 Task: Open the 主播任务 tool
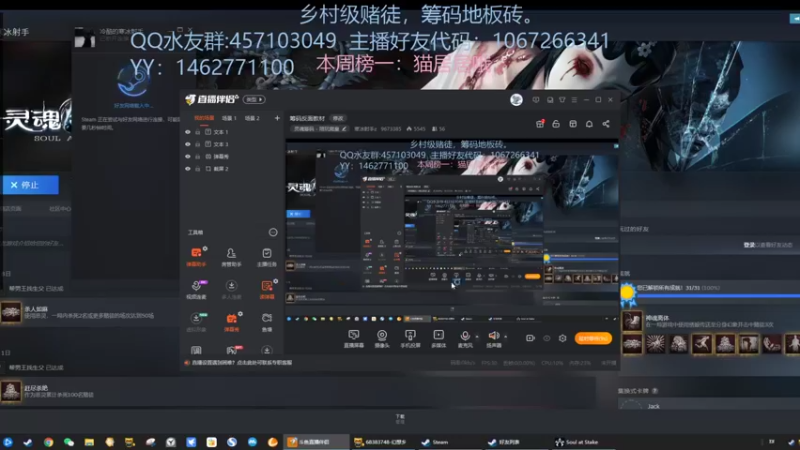tap(266, 257)
